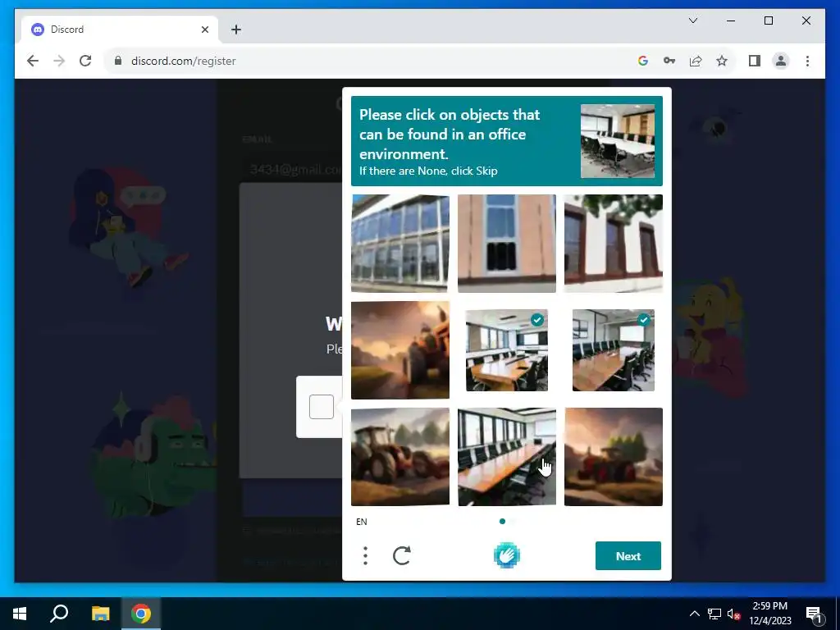Select the orange tractor sunset image
Image resolution: width=840 pixels, height=630 pixels.
pyautogui.click(x=400, y=350)
